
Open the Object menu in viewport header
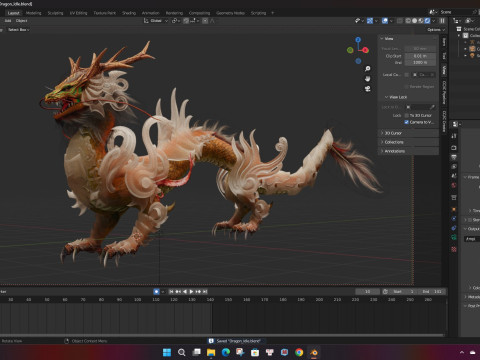tap(21, 21)
